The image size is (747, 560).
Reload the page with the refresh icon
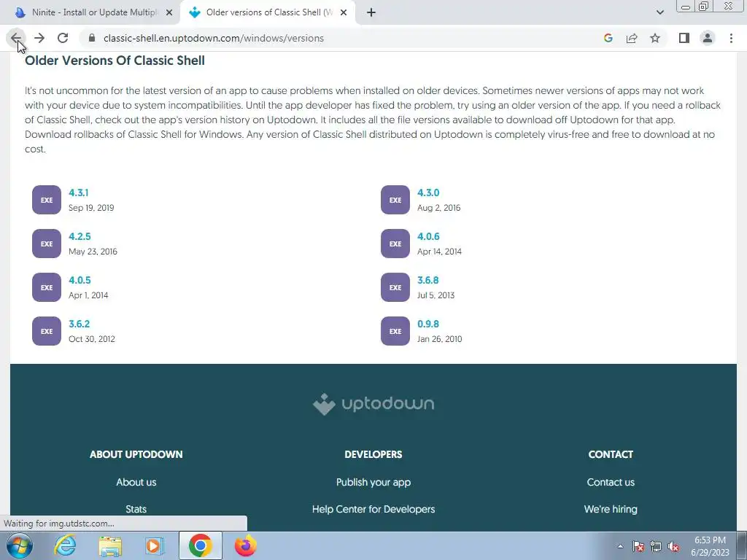(x=63, y=38)
